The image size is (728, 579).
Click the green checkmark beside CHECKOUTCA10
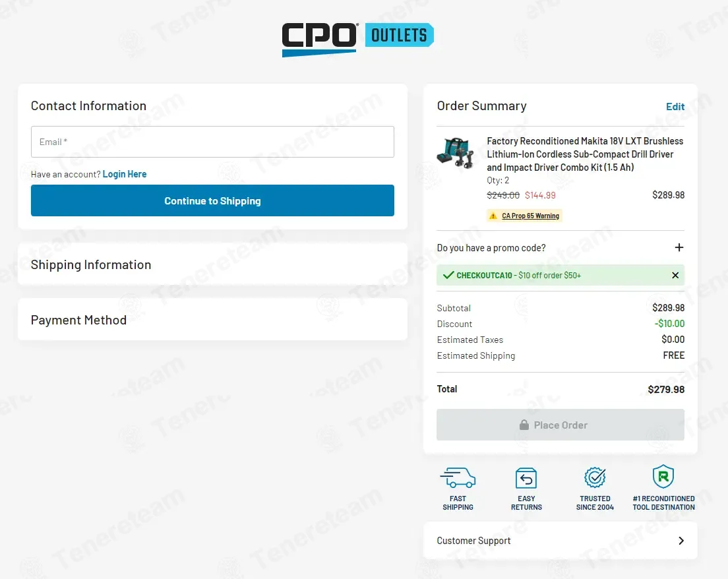tap(448, 276)
